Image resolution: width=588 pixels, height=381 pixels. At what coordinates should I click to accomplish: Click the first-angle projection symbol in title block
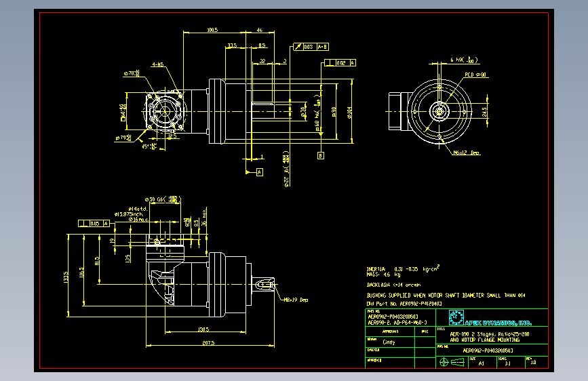point(452,362)
